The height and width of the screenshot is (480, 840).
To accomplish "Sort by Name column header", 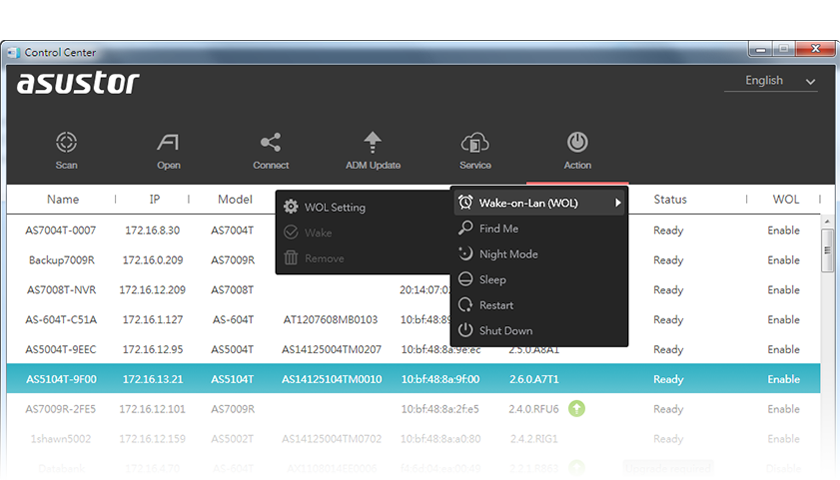I will pos(63,199).
